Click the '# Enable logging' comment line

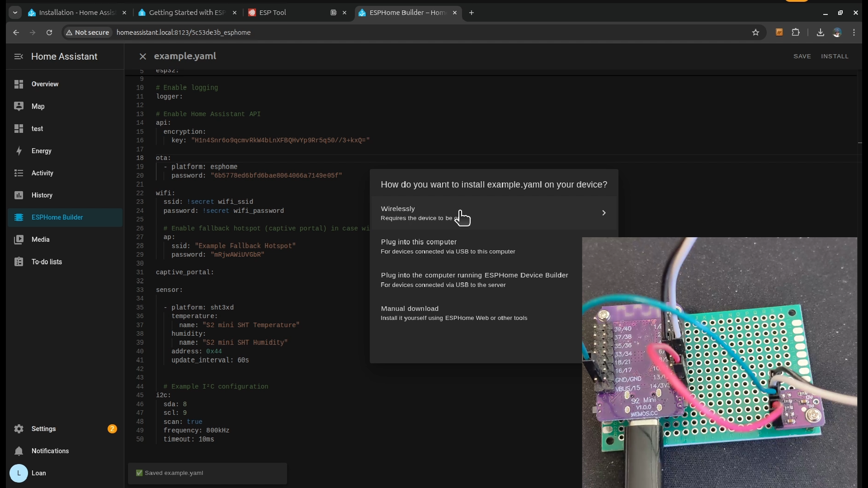(x=187, y=88)
